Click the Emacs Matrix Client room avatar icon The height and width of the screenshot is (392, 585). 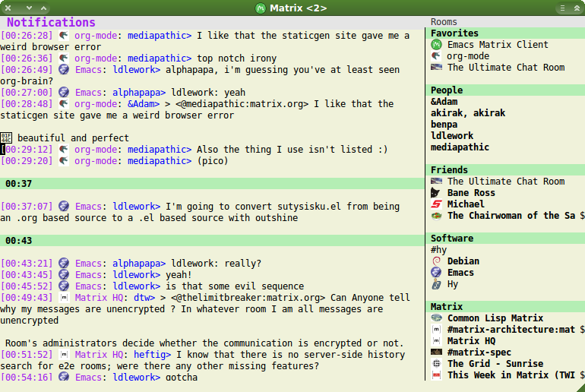[436, 45]
